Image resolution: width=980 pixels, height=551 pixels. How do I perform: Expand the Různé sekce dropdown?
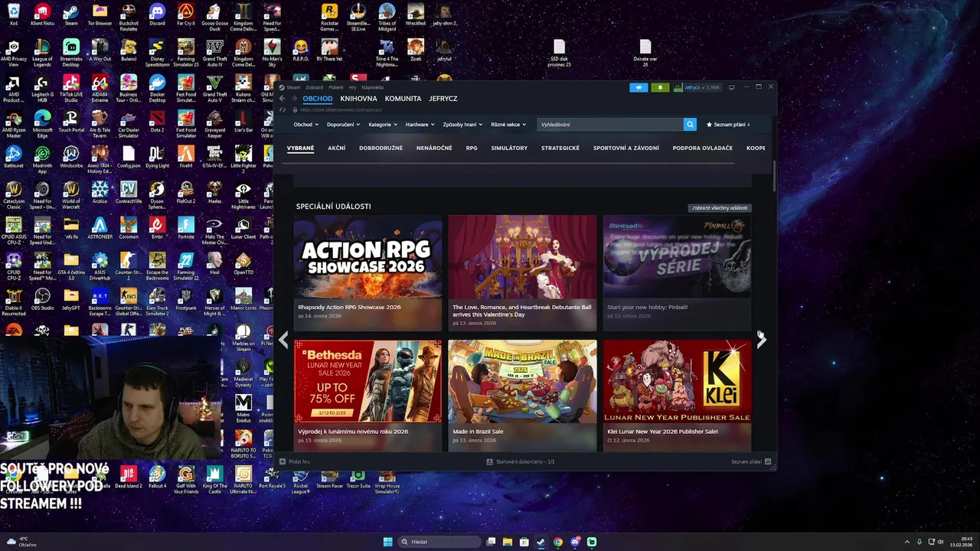(508, 124)
